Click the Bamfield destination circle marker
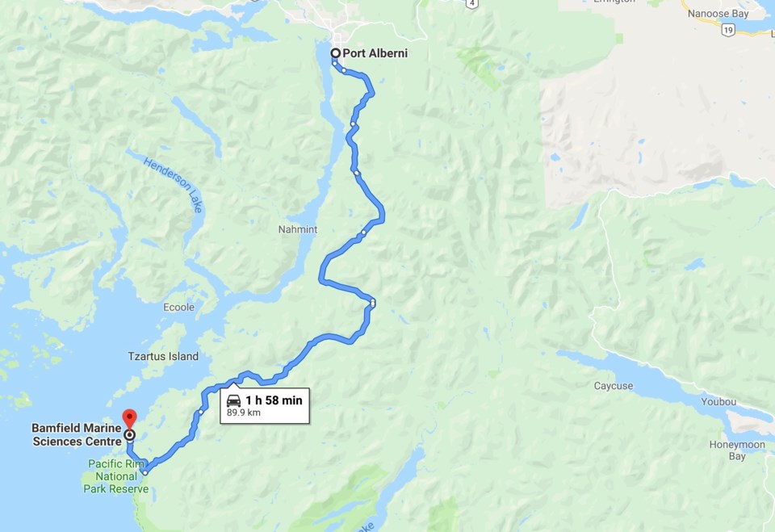The image size is (775, 532). tap(129, 435)
